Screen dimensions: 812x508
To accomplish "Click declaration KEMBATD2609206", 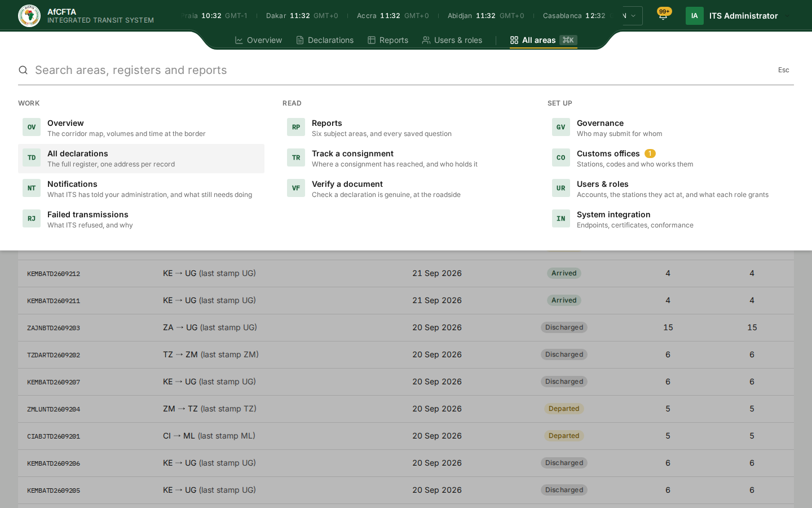I will 54,463.
